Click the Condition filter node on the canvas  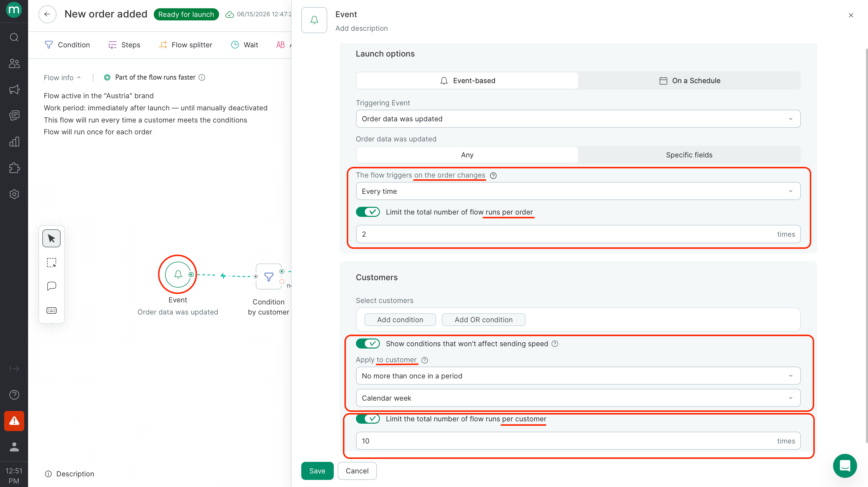(x=268, y=277)
